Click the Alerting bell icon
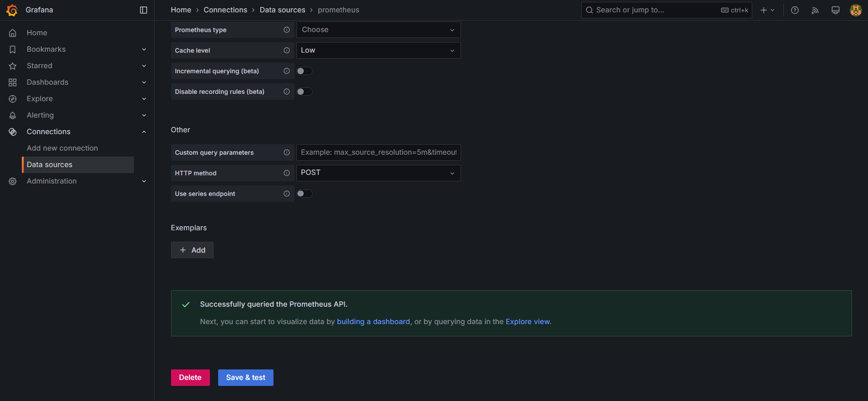This screenshot has height=401, width=868. pos(13,115)
